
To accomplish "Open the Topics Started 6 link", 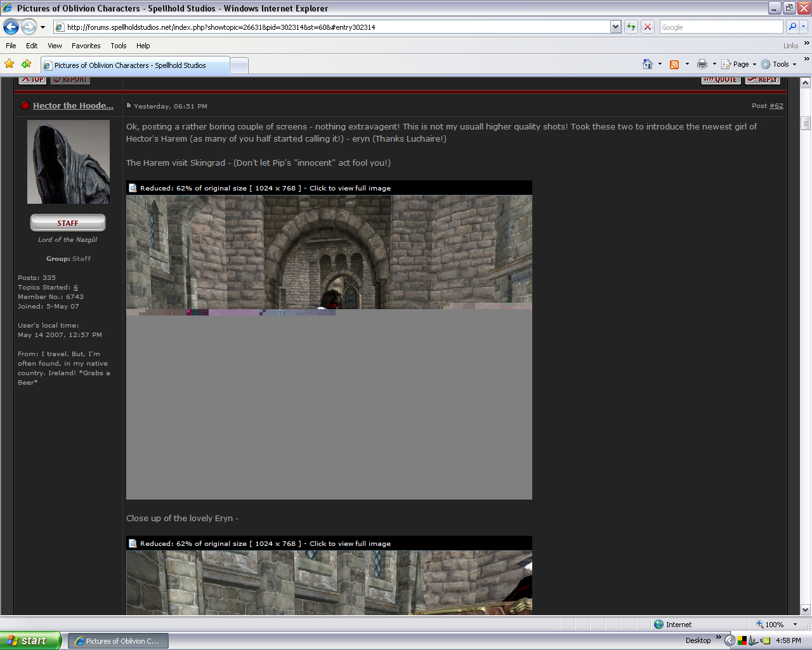I will coord(75,288).
